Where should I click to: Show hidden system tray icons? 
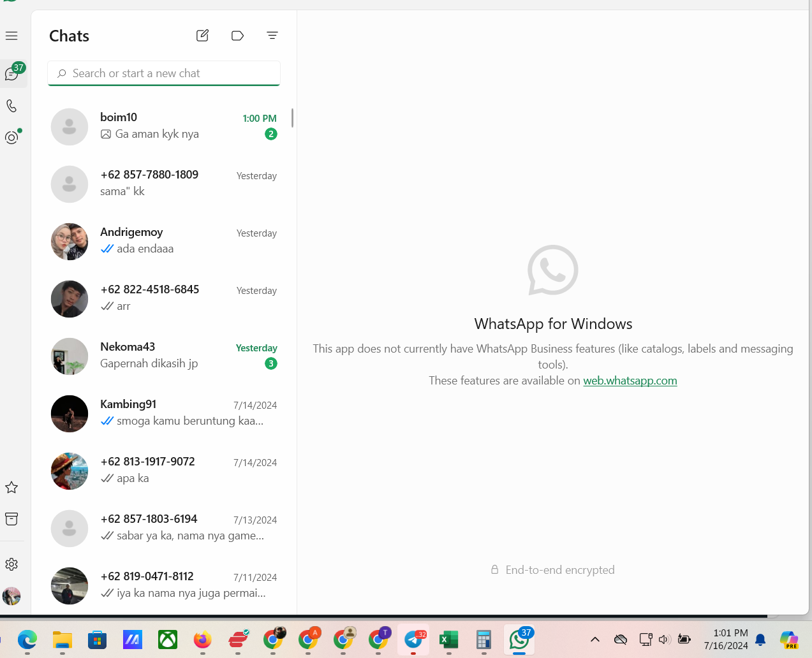point(595,640)
